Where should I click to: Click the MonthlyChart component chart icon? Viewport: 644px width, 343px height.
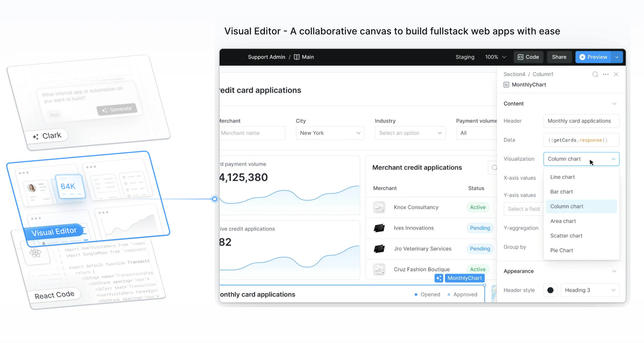click(507, 85)
